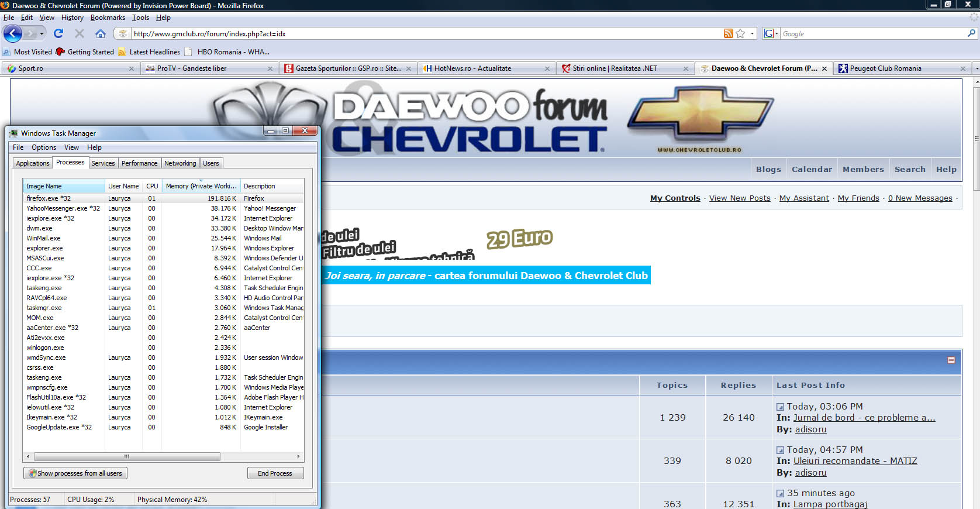Open Task Manager Options menu
Viewport: 980px width, 509px height.
point(44,147)
